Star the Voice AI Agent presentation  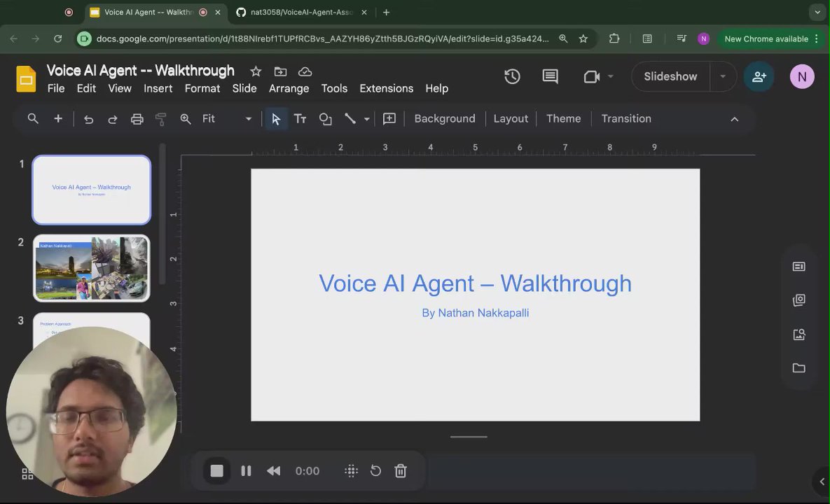256,71
